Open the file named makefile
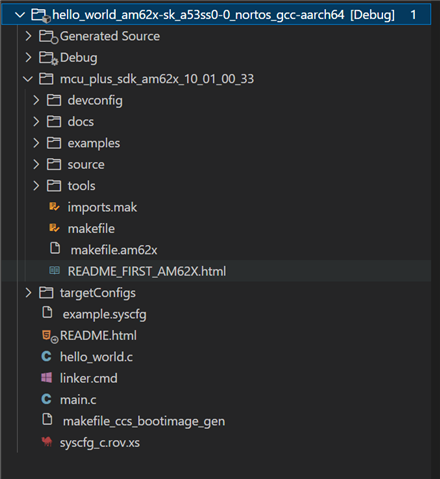This screenshot has height=479, width=440. click(91, 229)
